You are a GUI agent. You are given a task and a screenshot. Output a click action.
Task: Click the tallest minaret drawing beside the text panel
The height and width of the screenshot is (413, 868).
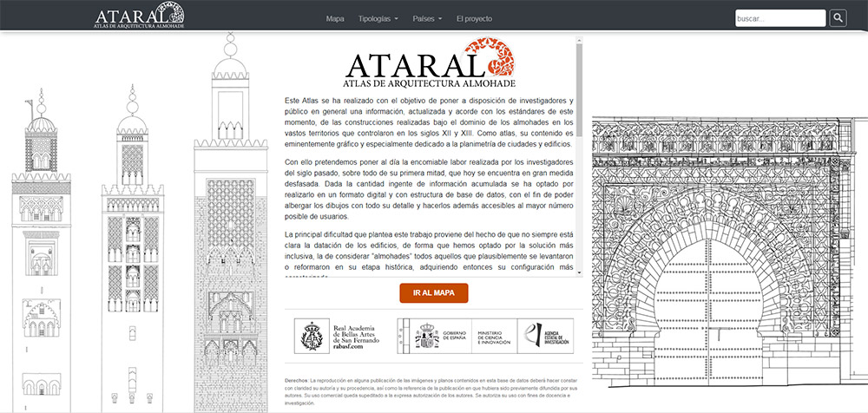pos(230,223)
